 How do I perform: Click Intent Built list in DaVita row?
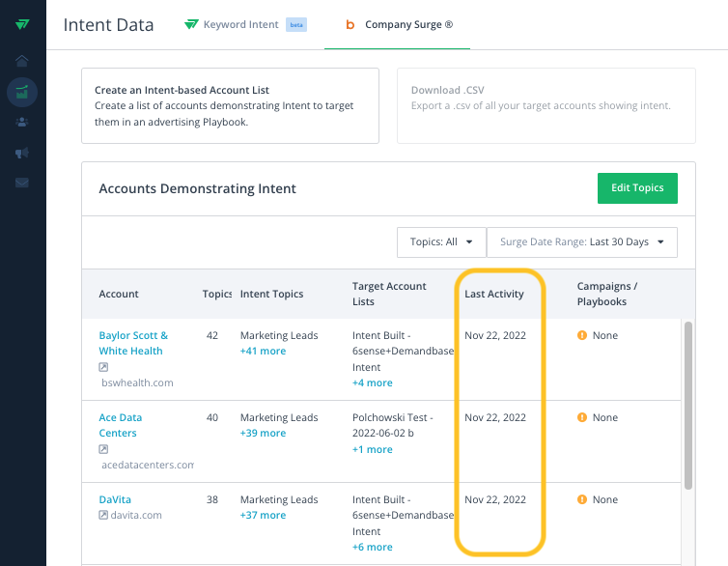(403, 516)
